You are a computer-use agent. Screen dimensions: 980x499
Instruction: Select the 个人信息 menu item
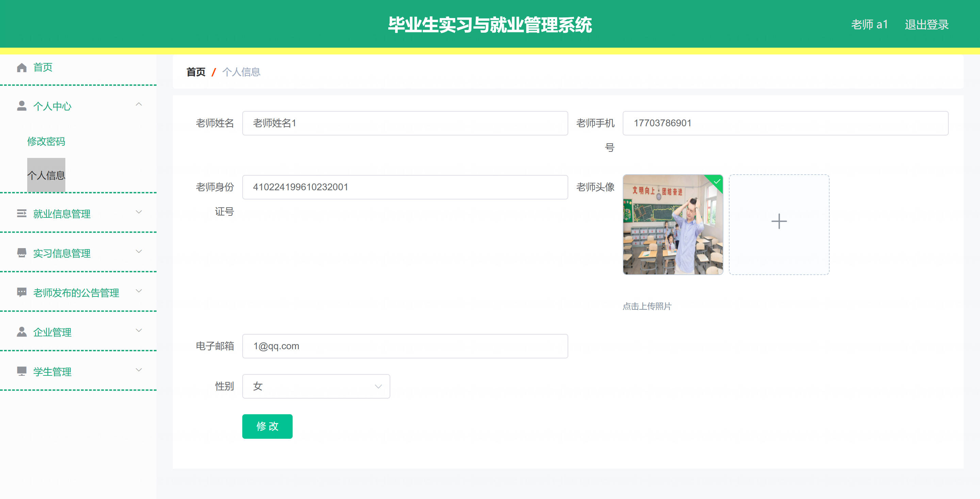pyautogui.click(x=46, y=175)
